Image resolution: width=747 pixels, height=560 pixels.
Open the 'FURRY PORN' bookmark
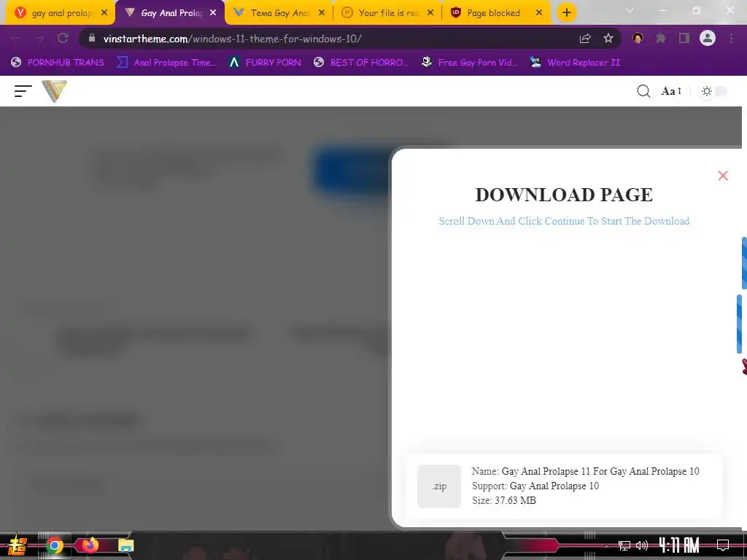[265, 63]
